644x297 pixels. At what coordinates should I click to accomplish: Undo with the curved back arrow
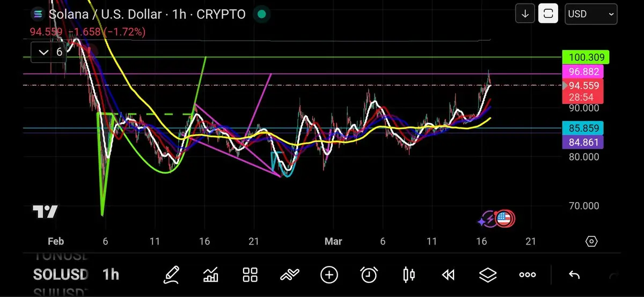pos(574,275)
